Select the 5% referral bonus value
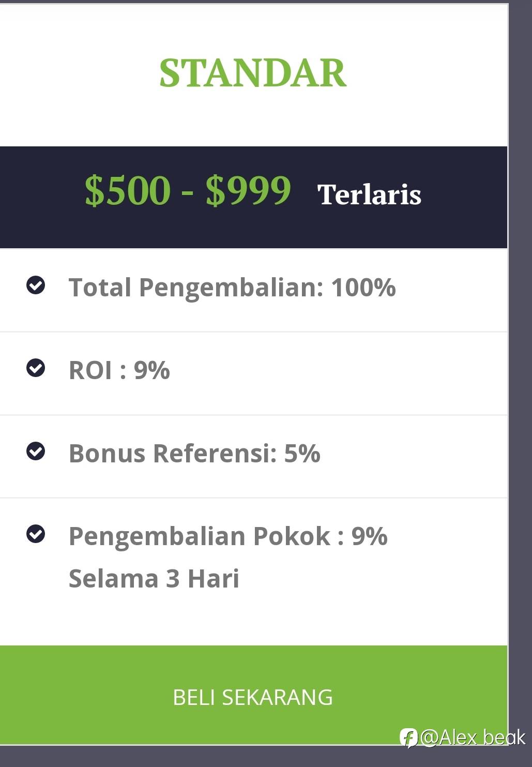The width and height of the screenshot is (532, 767). coord(302,453)
